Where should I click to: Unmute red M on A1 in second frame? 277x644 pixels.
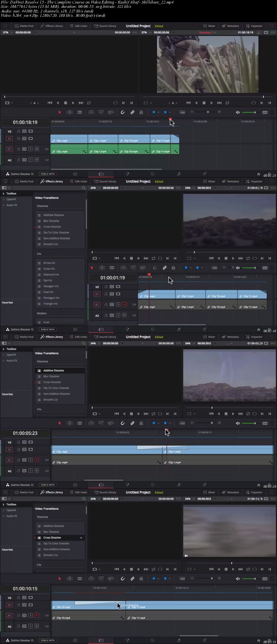point(124,304)
